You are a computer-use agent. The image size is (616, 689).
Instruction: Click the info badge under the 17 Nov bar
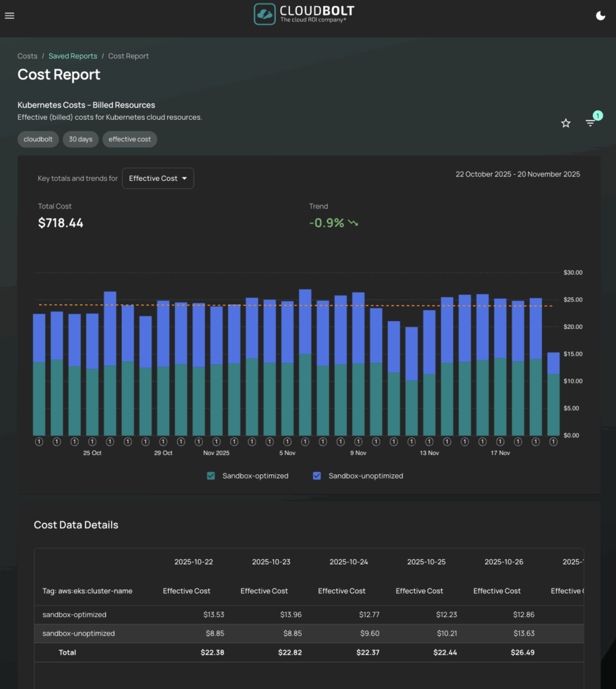(x=500, y=441)
